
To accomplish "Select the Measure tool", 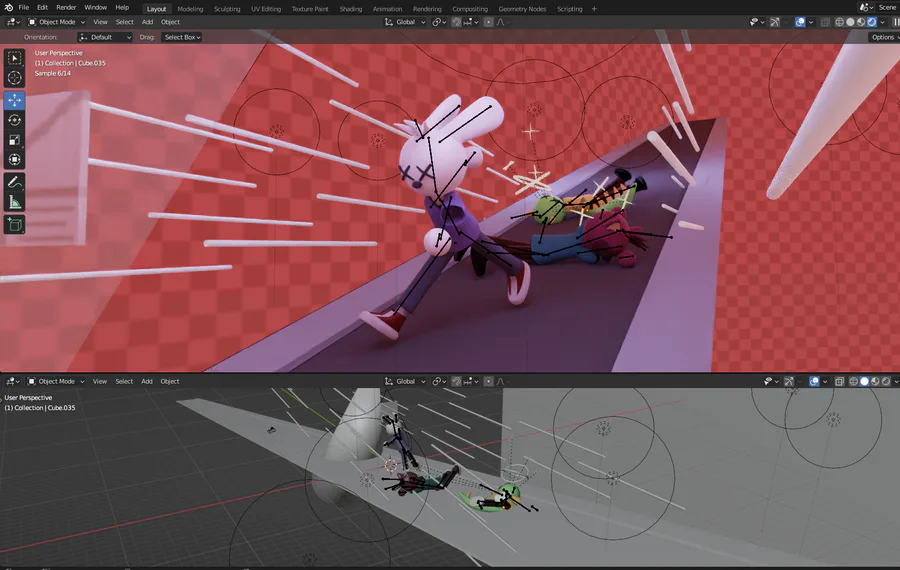I will [14, 202].
